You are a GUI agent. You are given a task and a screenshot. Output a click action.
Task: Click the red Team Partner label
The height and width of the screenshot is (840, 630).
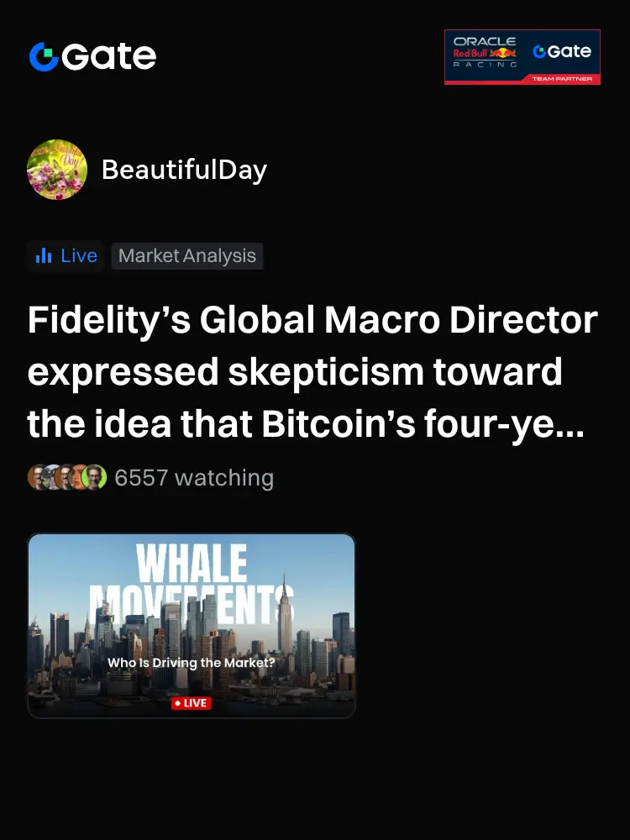click(x=562, y=79)
